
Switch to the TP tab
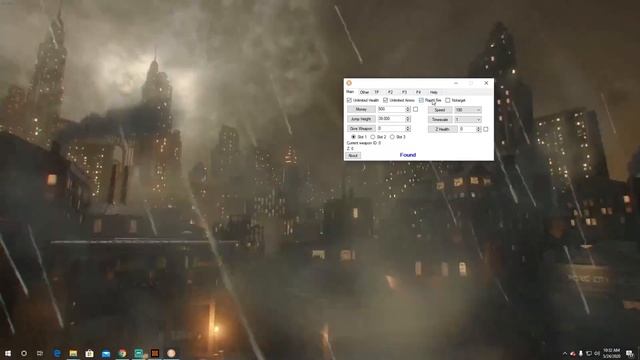(x=377, y=92)
